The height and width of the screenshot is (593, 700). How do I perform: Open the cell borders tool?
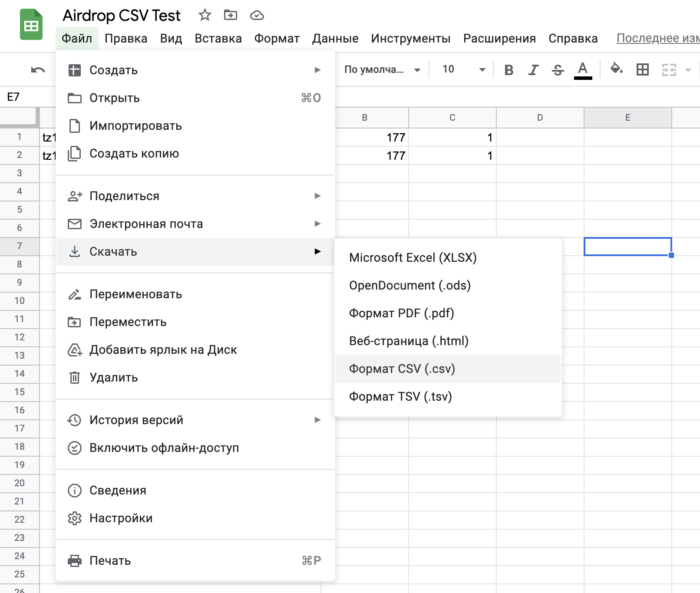[x=642, y=69]
